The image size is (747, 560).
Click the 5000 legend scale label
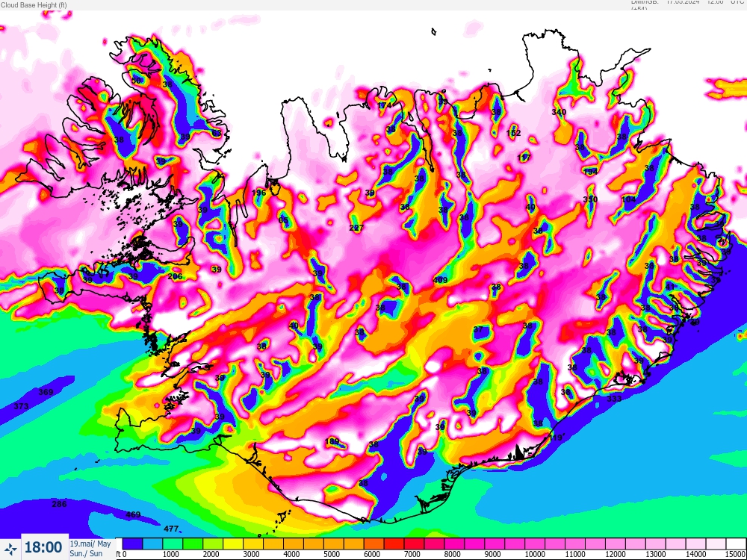pos(332,554)
